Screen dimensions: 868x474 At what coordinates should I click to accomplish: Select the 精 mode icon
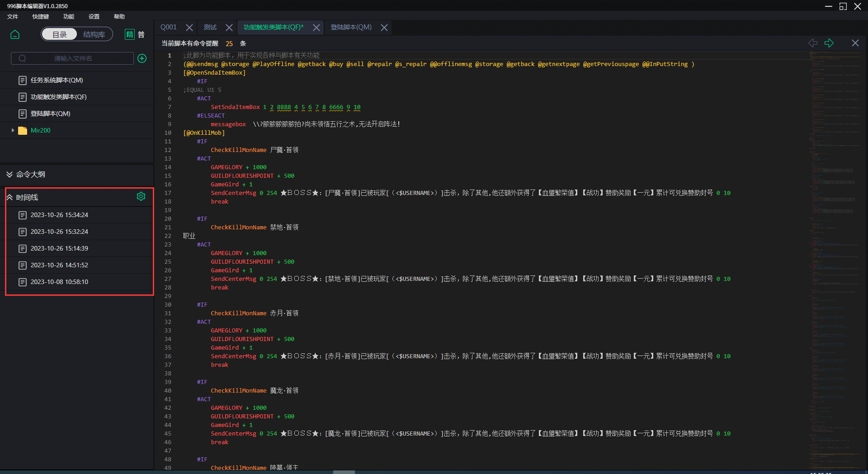[130, 34]
